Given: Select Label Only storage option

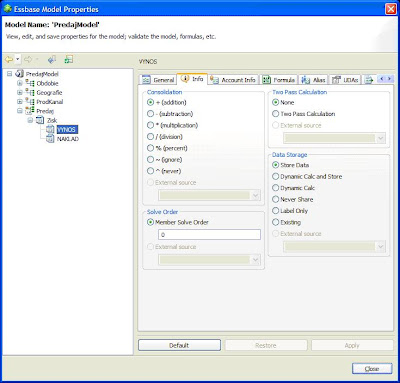Looking at the screenshot, I should (275, 211).
